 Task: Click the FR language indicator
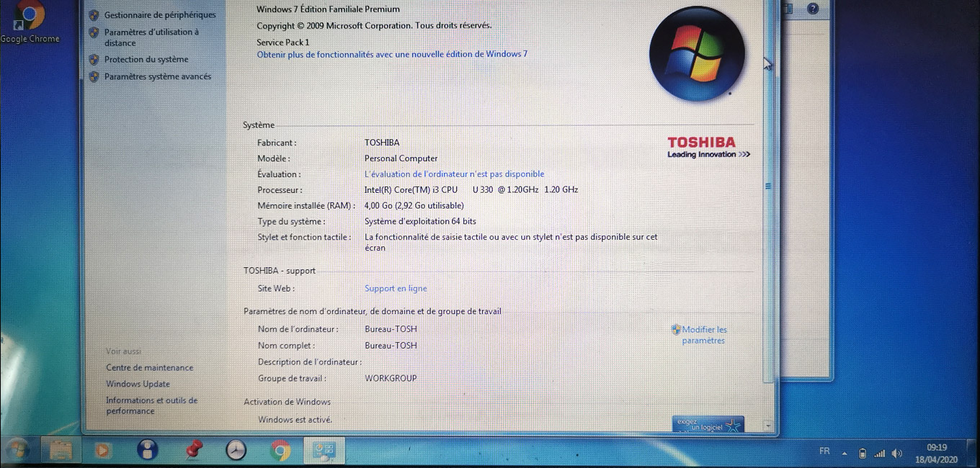pos(824,451)
